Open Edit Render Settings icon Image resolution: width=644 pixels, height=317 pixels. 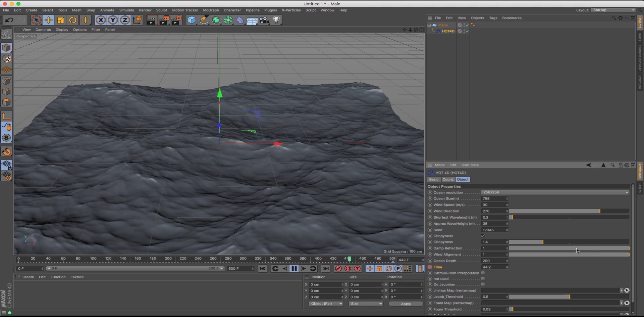click(176, 20)
